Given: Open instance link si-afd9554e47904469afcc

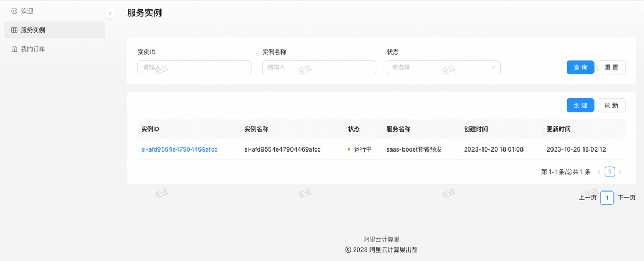Looking at the screenshot, I should coord(179,149).
